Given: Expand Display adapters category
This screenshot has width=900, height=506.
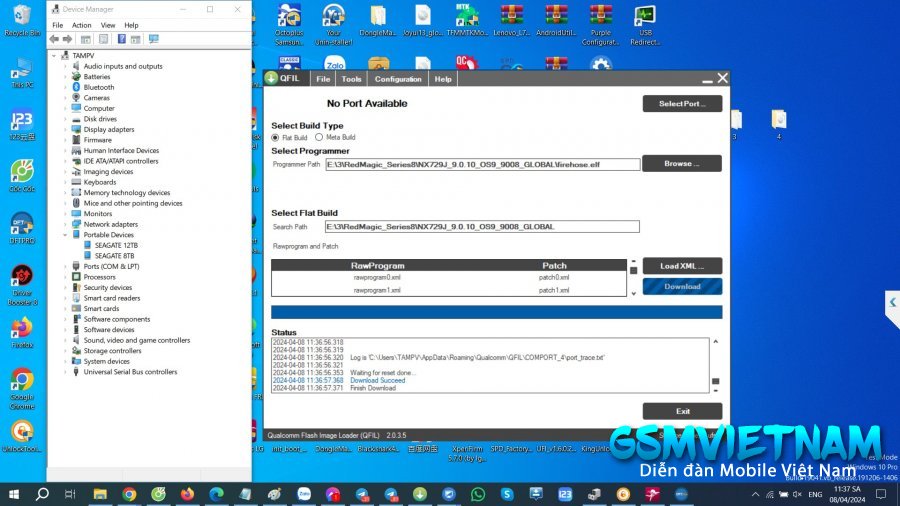Looking at the screenshot, I should tap(65, 130).
